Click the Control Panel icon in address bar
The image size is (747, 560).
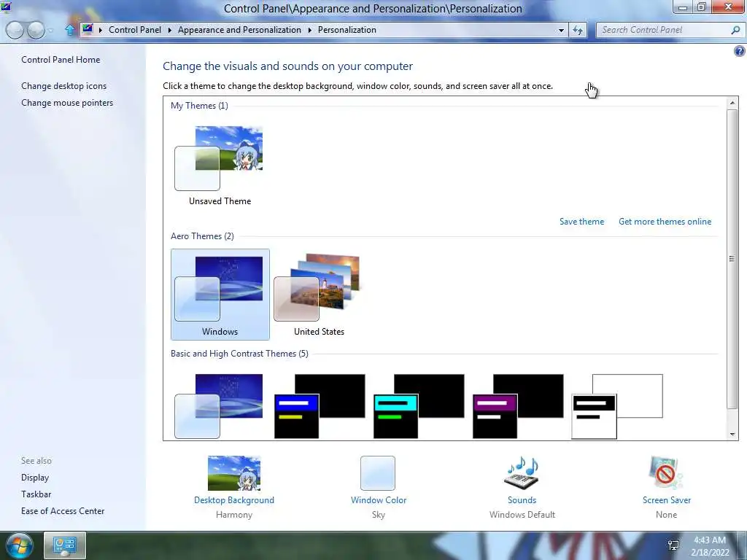(x=88, y=29)
